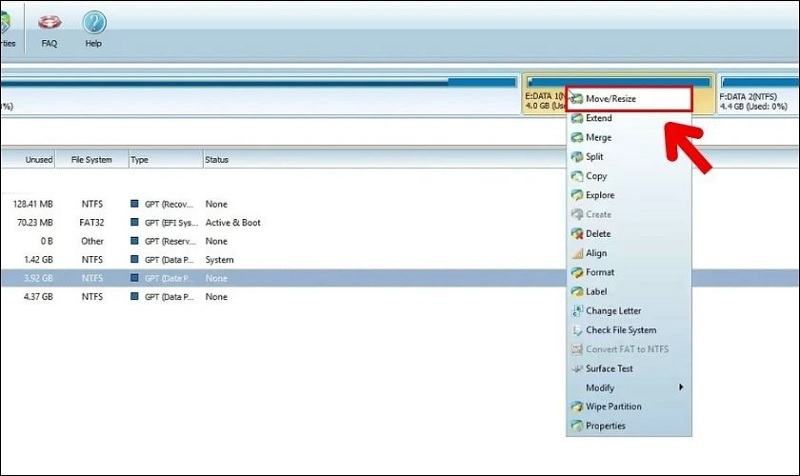This screenshot has height=476, width=800.
Task: Click the Delete partition icon
Action: coord(577,234)
